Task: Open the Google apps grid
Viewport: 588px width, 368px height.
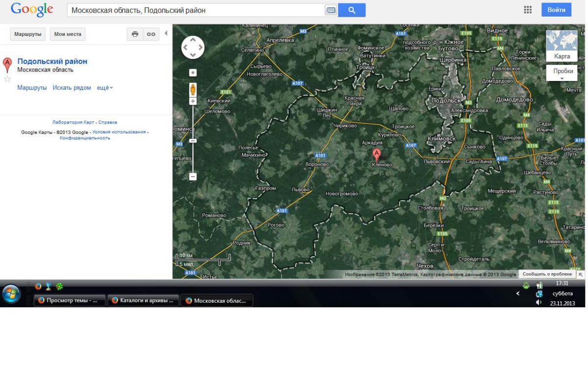Action: (528, 10)
